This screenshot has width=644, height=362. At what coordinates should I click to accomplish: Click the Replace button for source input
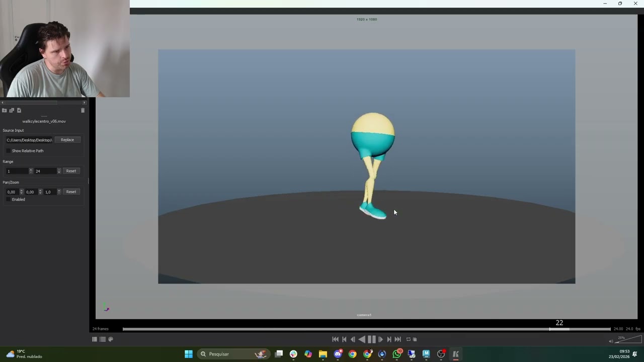pos(67,140)
